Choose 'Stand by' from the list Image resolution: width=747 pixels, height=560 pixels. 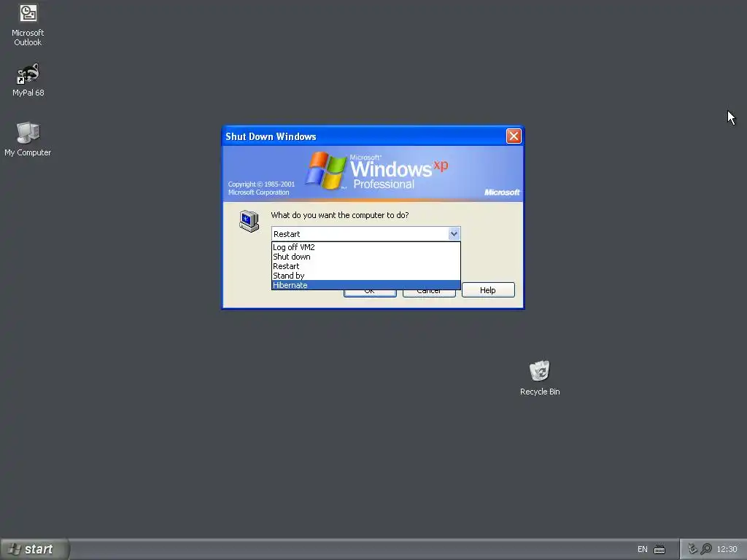[x=366, y=276]
